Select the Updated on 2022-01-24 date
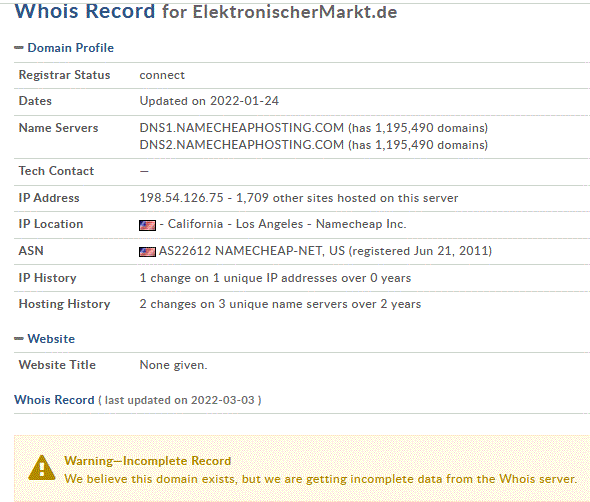Image resolution: width=590 pixels, height=502 pixels. (x=209, y=101)
